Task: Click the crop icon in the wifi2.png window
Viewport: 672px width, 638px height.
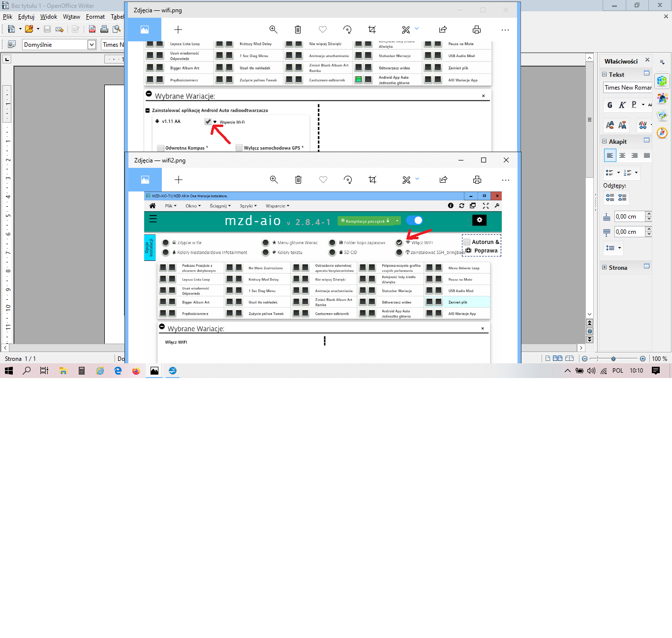Action: (x=372, y=180)
